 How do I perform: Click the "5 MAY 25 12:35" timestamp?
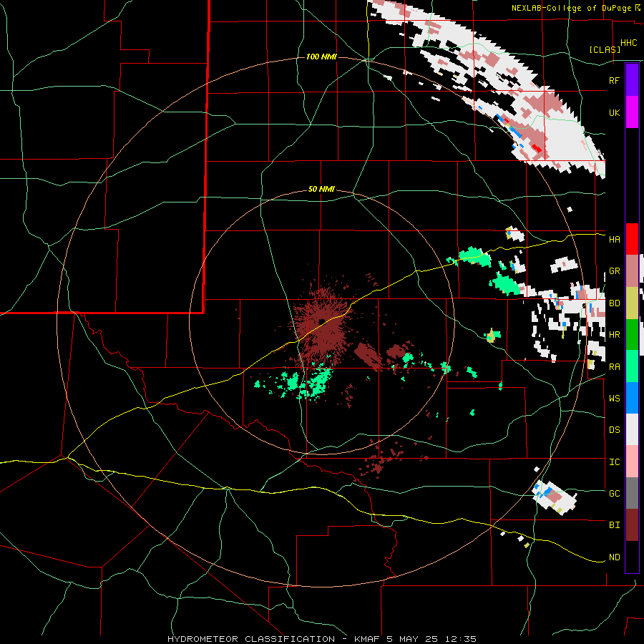pyautogui.click(x=431, y=639)
